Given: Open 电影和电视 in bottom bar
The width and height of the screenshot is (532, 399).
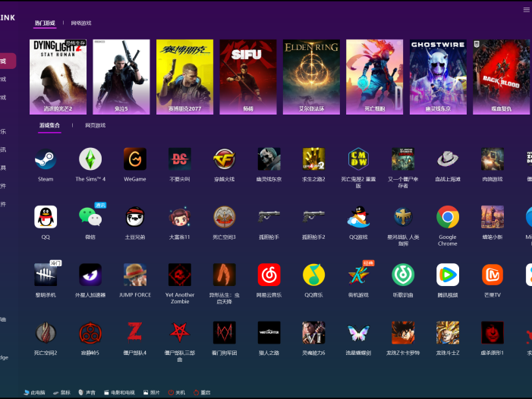Looking at the screenshot, I should (119, 393).
